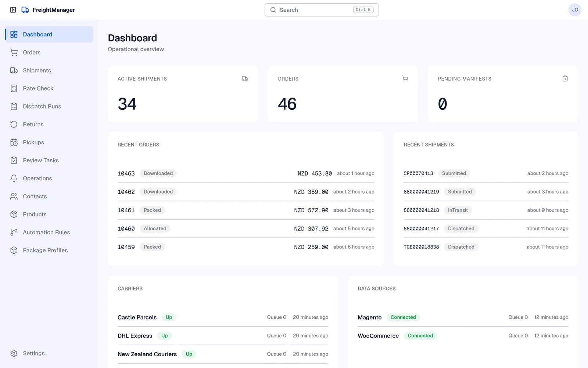
Task: Click the FreightManager truck logo
Action: 25,10
